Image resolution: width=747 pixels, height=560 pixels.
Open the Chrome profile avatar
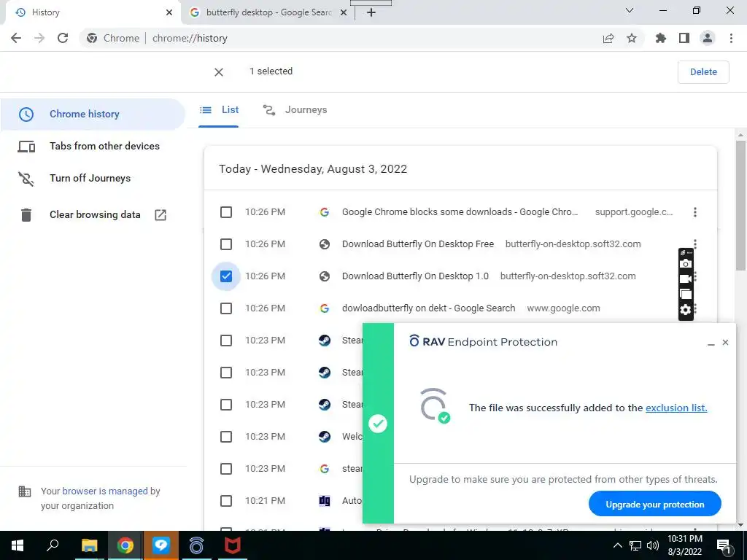[708, 38]
